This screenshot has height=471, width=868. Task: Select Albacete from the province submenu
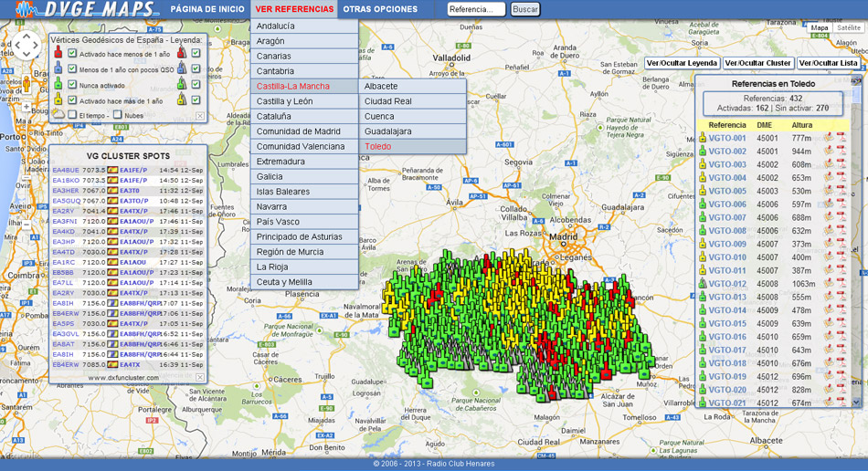pyautogui.click(x=412, y=86)
